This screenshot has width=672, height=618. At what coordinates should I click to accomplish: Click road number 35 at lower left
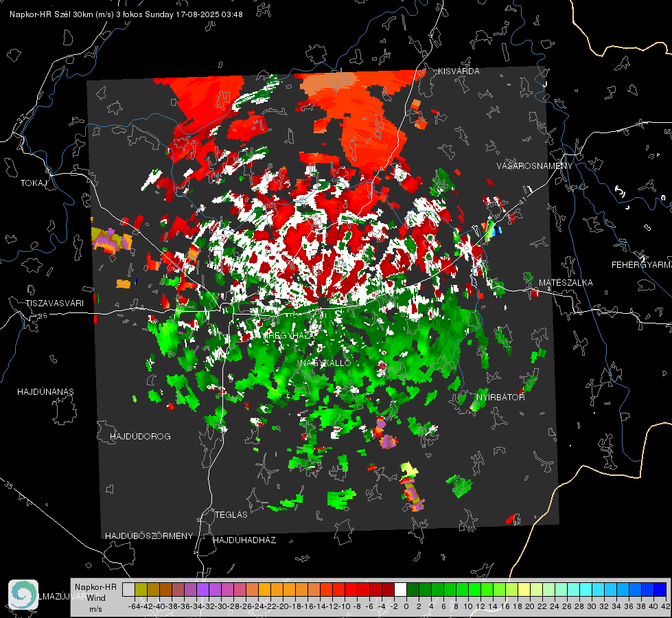coord(8,485)
